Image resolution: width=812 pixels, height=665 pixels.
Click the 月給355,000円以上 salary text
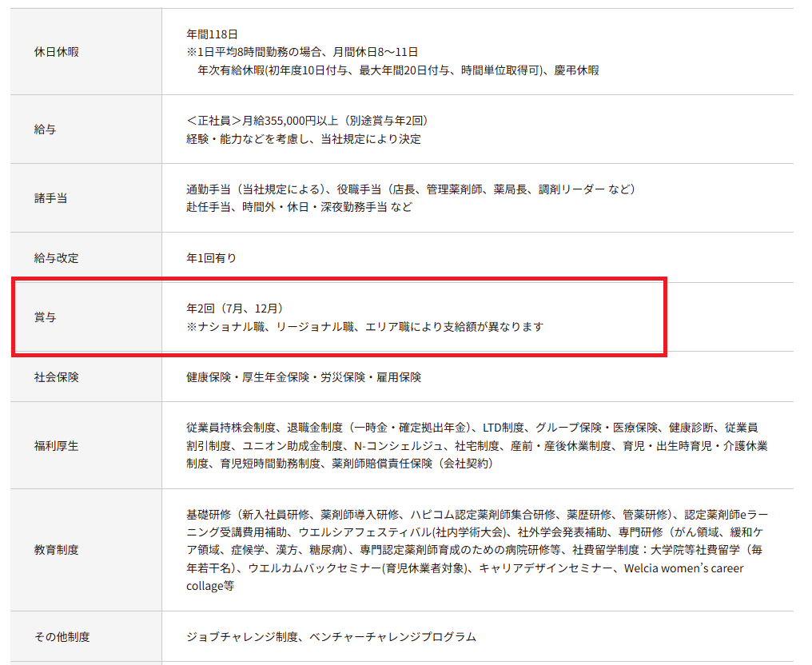pos(308,120)
